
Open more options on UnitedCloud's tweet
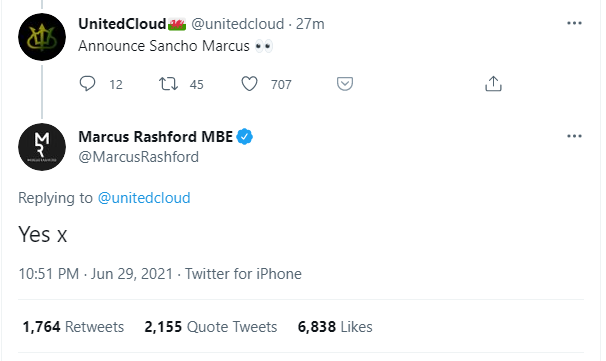(x=574, y=24)
